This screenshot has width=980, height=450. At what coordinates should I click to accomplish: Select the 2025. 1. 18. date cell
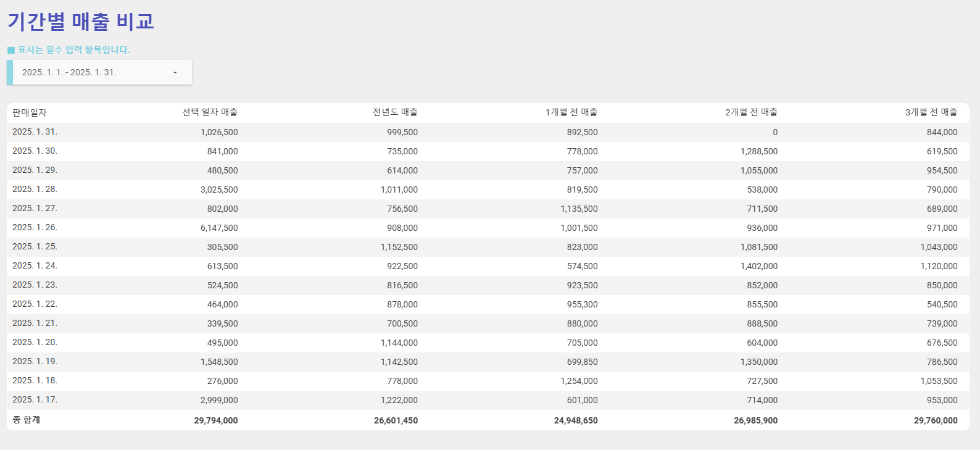(35, 381)
